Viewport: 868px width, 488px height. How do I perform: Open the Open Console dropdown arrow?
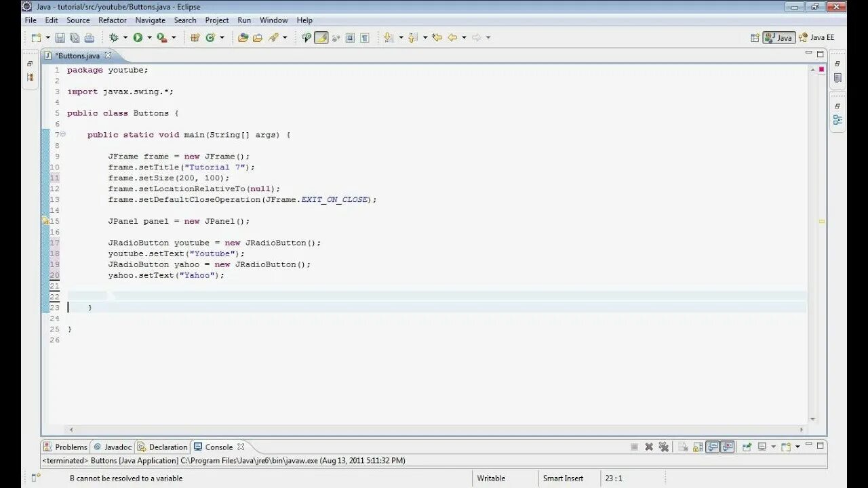click(x=797, y=447)
